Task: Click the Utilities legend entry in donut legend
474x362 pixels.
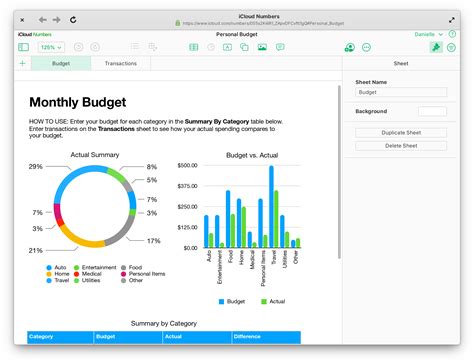Action: click(87, 280)
